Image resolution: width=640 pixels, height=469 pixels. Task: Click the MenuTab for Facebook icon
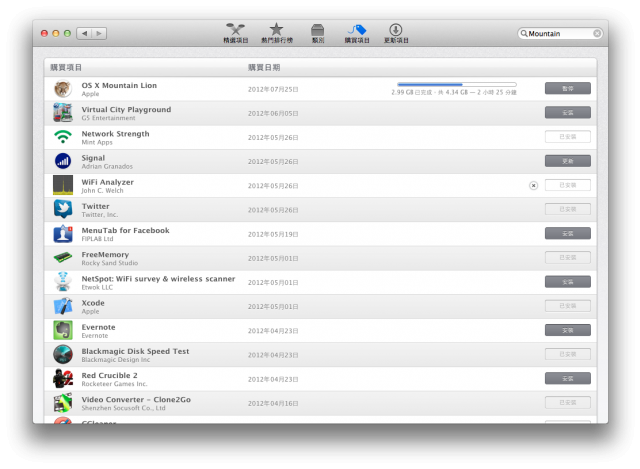point(63,234)
